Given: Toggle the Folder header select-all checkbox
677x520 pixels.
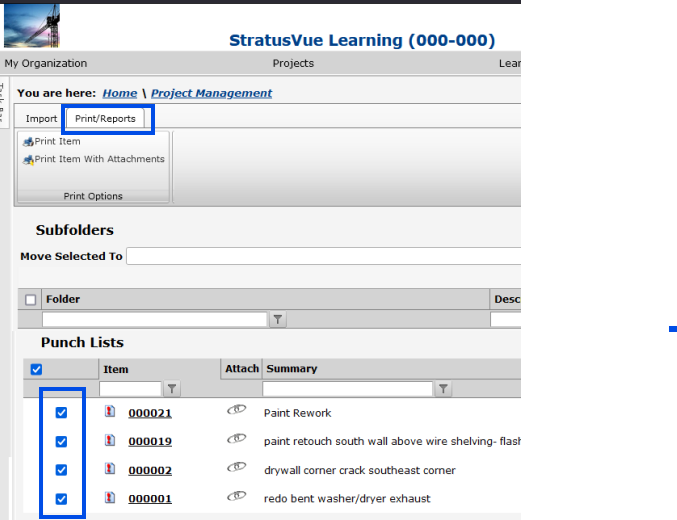Looking at the screenshot, I should (x=30, y=299).
